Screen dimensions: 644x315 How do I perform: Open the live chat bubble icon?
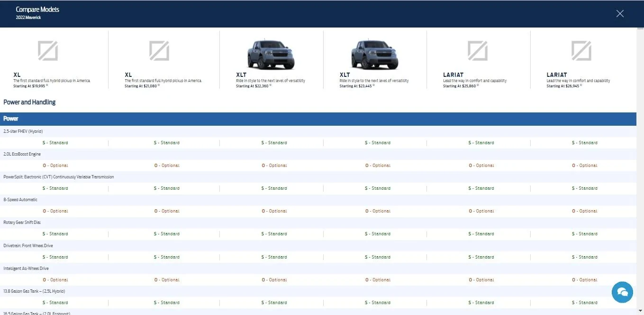pyautogui.click(x=622, y=292)
